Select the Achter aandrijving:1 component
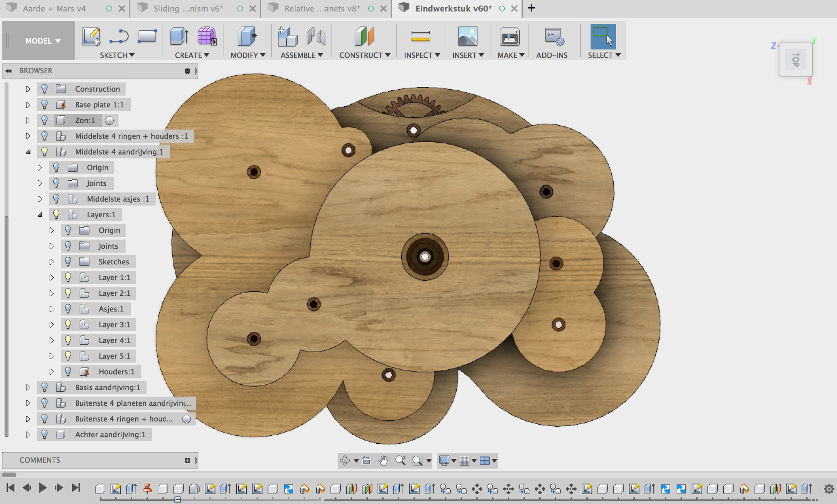Viewport: 837px width, 504px height. pyautogui.click(x=110, y=435)
